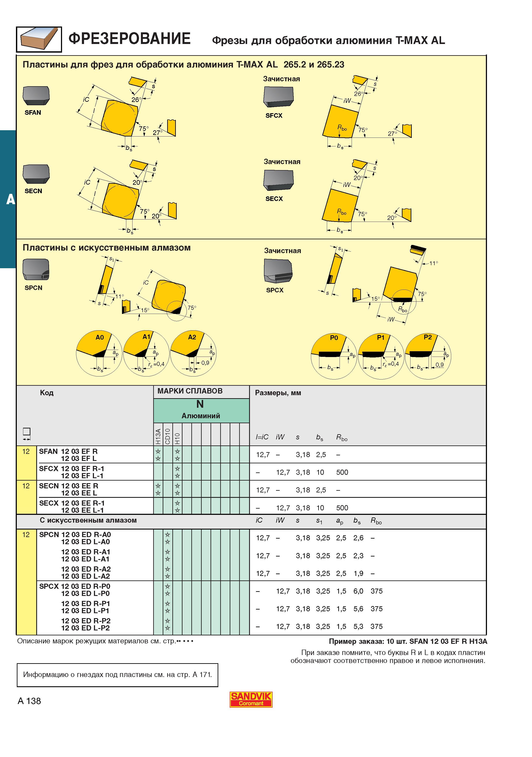Select the code 'SECN 12 03 EE R'
The width and height of the screenshot is (532, 757).
[x=69, y=486]
